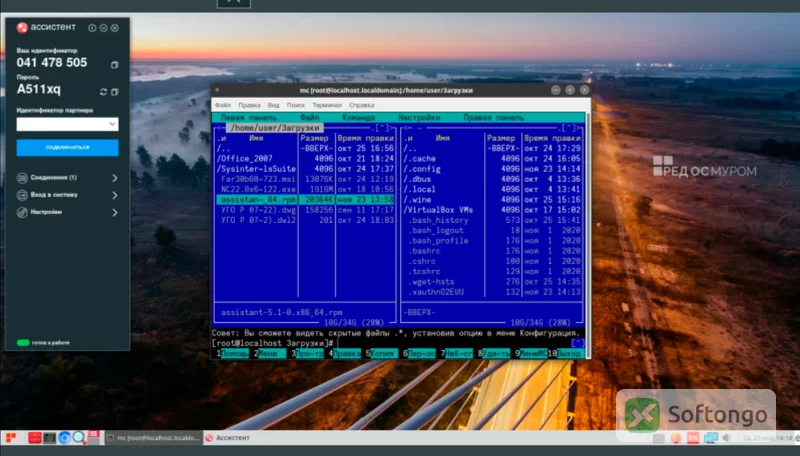Image resolution: width=800 pixels, height=456 pixels.
Task: Open mc Правая панель menu
Action: (x=493, y=117)
